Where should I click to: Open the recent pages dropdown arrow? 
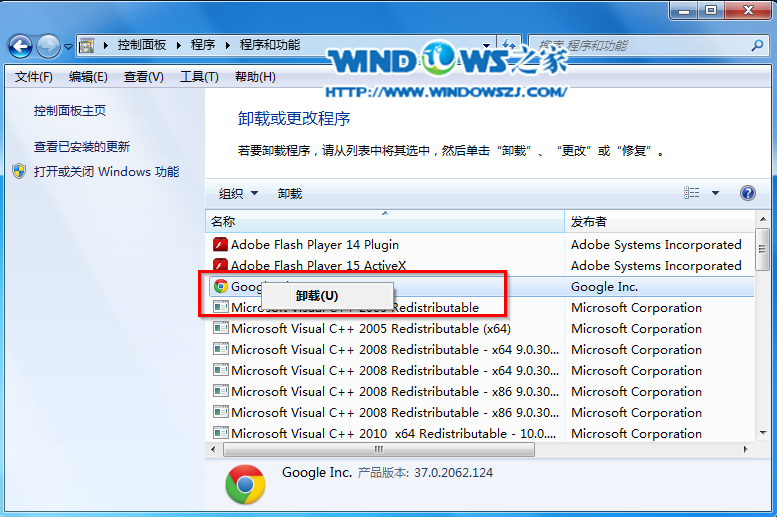[68, 46]
